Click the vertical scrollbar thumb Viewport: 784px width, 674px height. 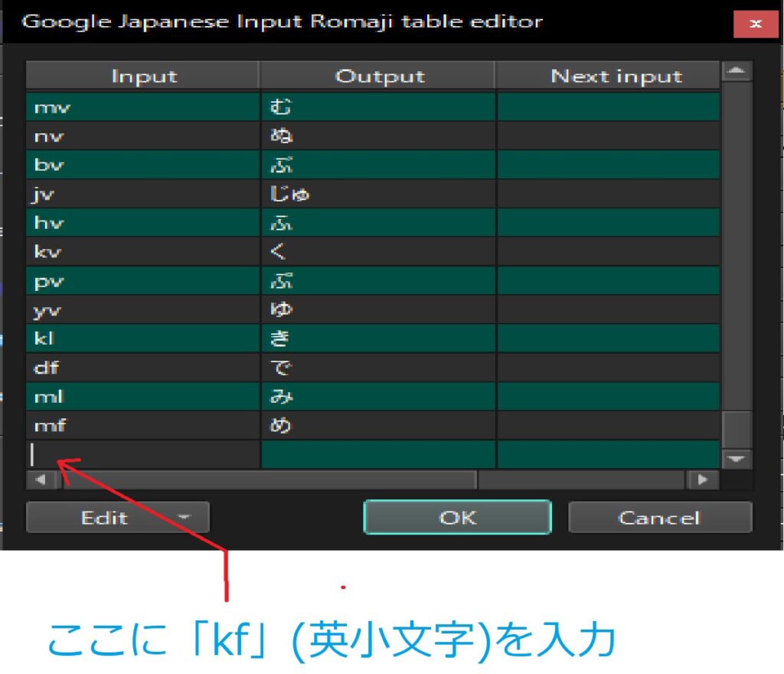(x=736, y=429)
